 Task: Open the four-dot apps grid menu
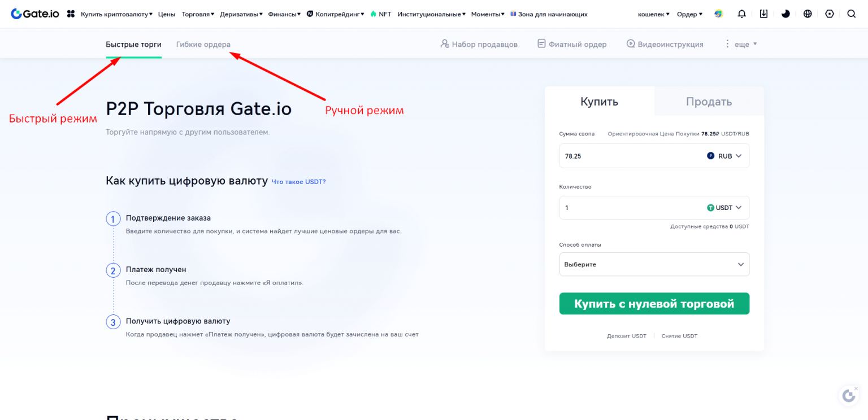click(71, 14)
